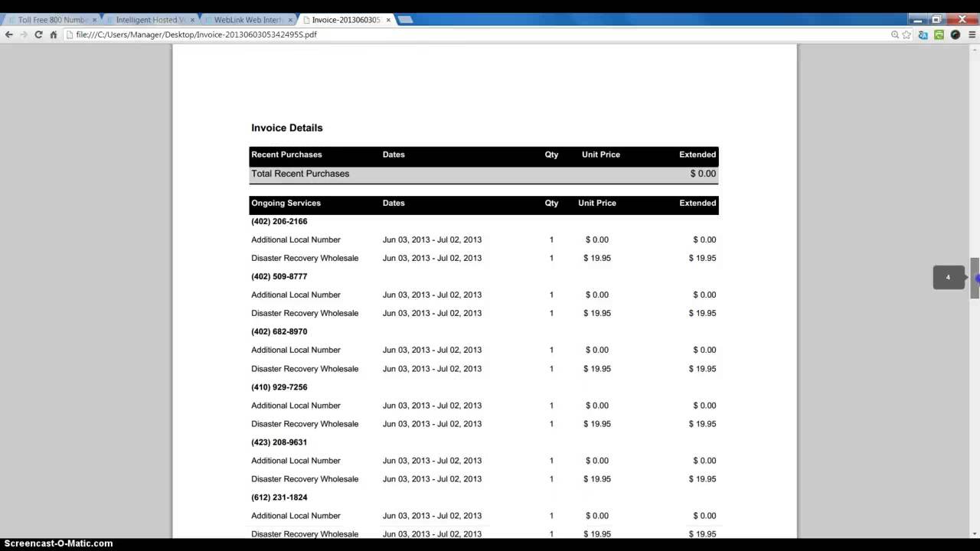Click the Dates header in Ongoing Services
The width and height of the screenshot is (980, 551).
click(x=394, y=203)
